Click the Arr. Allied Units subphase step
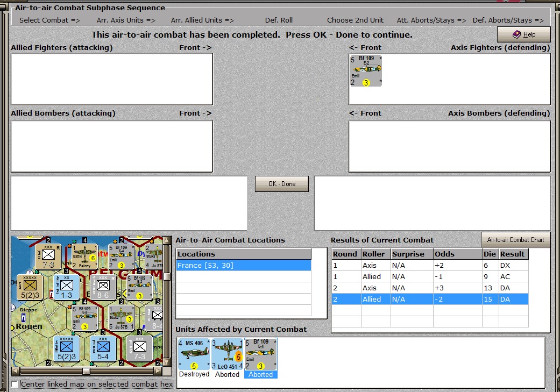The height and width of the screenshot is (392, 560). point(202,20)
